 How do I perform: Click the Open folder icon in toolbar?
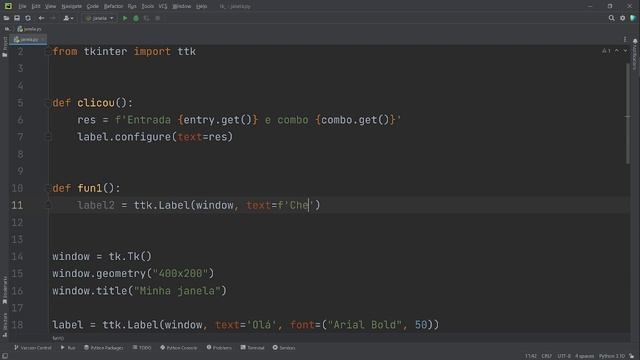6,18
